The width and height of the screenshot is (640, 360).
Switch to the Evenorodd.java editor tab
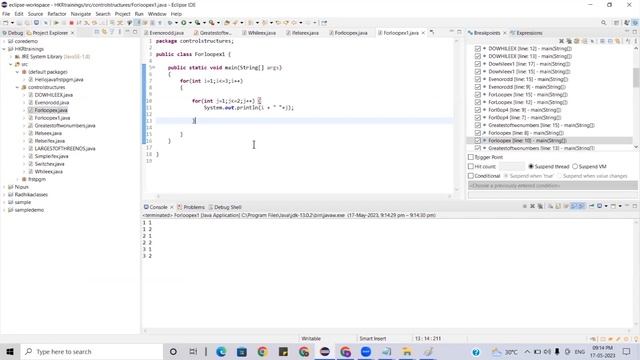click(166, 33)
